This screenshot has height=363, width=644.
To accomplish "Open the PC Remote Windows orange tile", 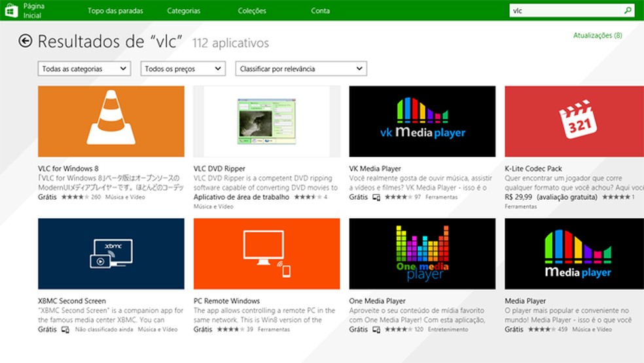I will coord(266,254).
